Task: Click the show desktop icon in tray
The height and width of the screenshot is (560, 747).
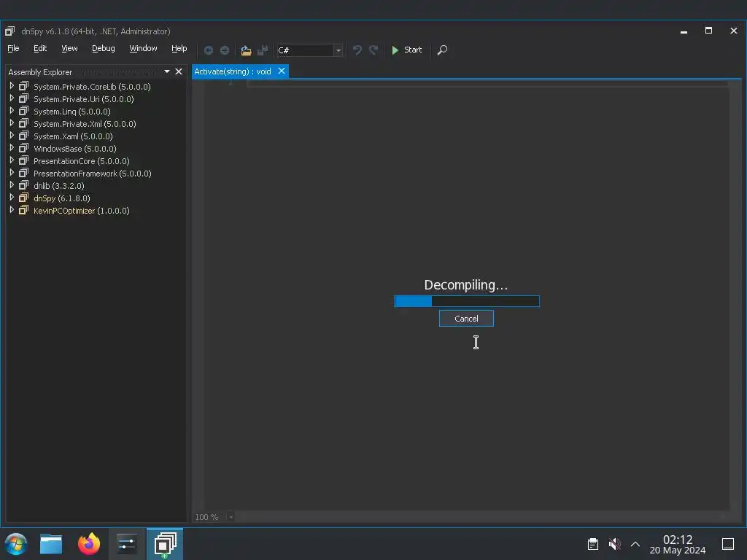Action: (x=728, y=544)
